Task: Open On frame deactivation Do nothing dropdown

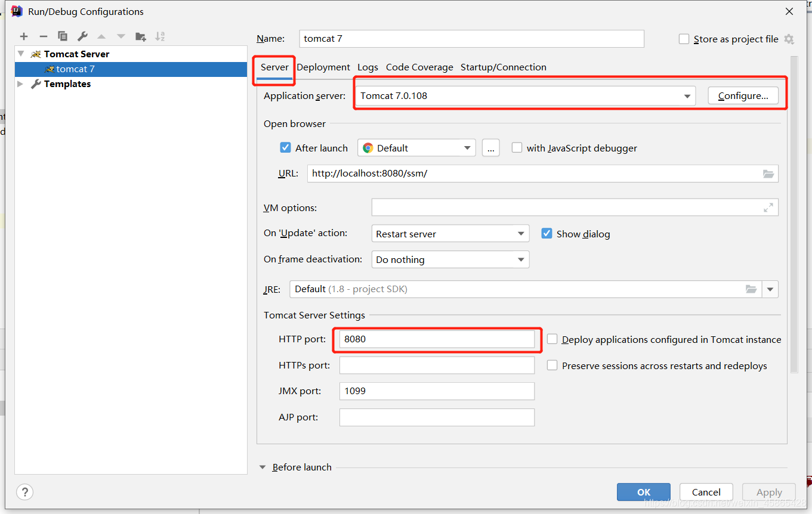Action: [x=450, y=260]
